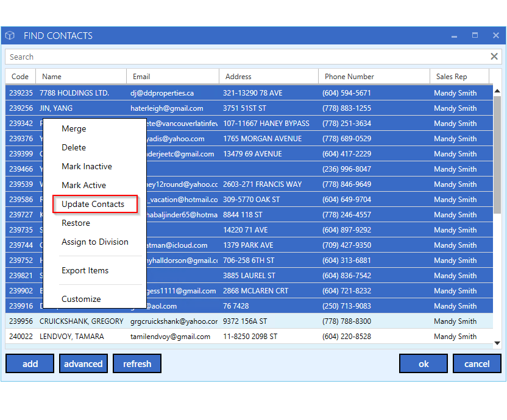Click address 321-13290 78 AVE

tap(252, 93)
